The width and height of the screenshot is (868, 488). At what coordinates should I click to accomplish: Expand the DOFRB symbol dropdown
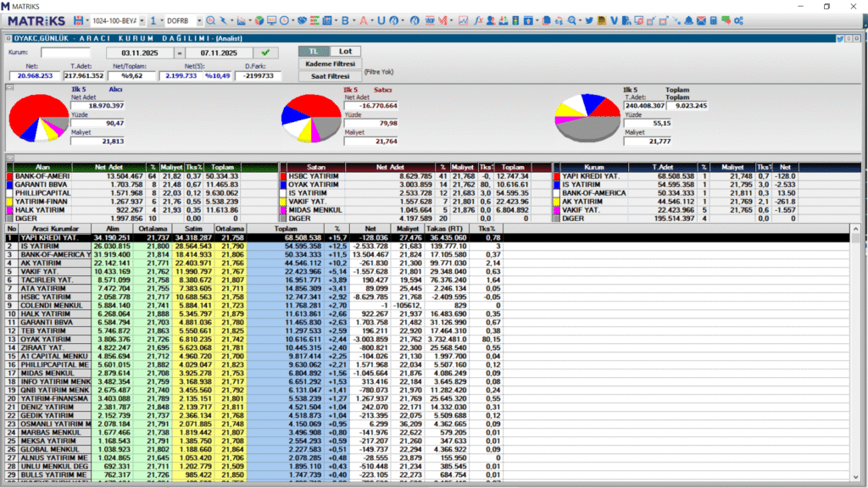pyautogui.click(x=198, y=19)
